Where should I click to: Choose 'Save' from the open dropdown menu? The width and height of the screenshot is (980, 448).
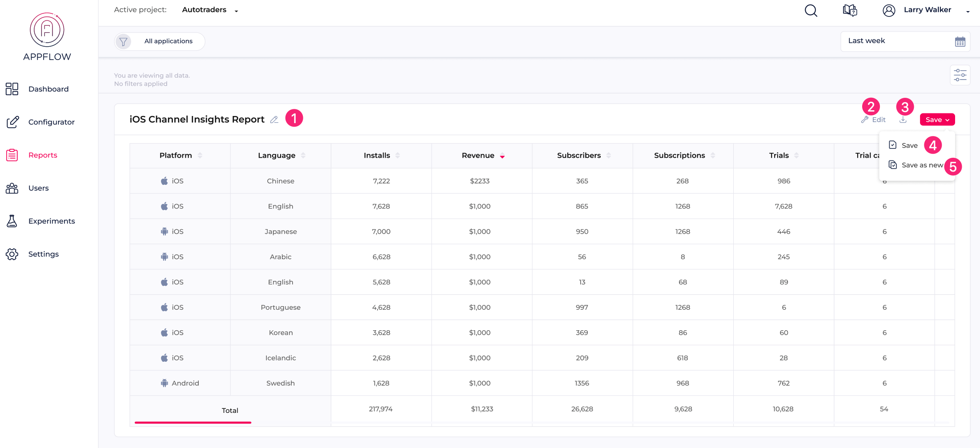(909, 145)
